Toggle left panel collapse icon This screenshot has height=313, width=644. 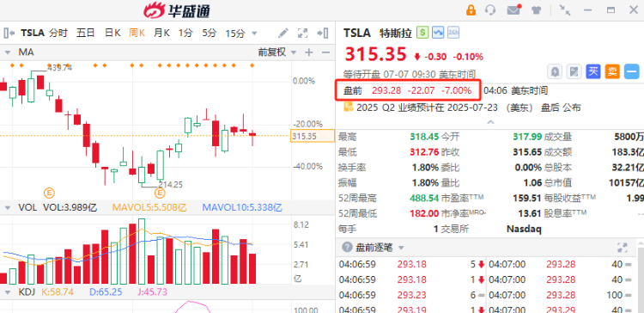click(9, 33)
